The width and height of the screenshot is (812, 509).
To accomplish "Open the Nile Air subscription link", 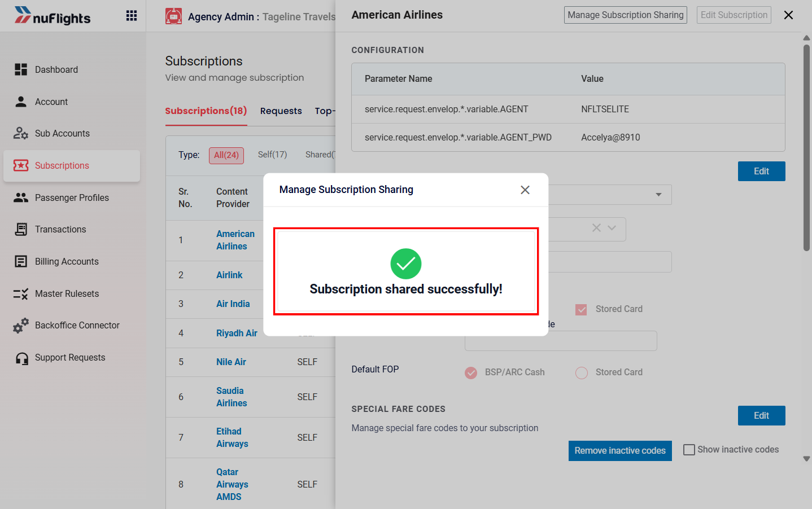I will coord(231,362).
